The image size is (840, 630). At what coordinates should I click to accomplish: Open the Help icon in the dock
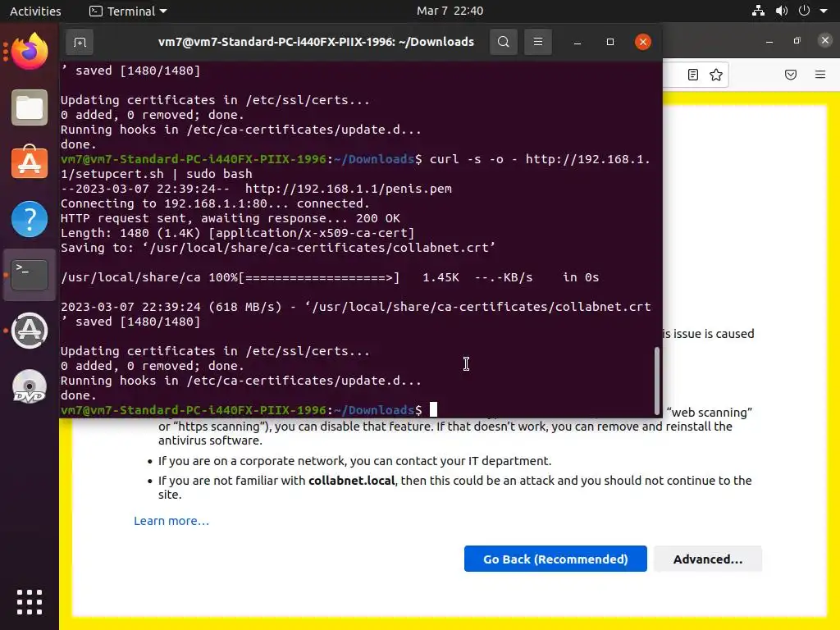(30, 219)
